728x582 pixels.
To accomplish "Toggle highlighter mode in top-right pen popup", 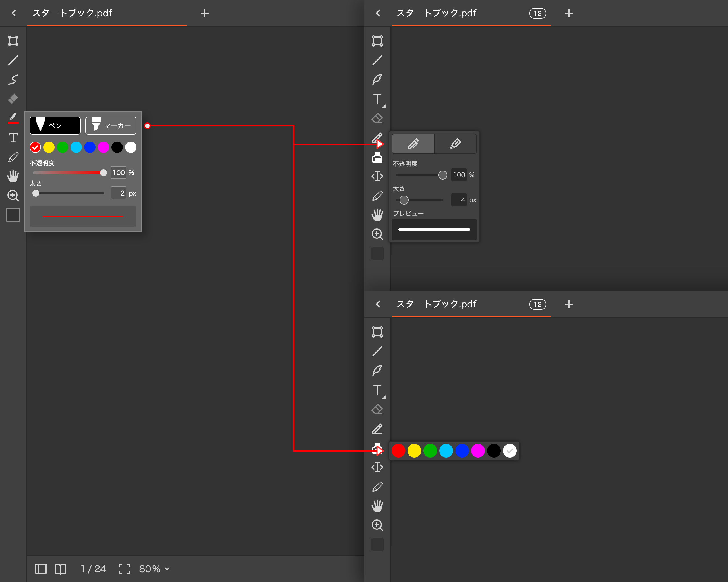I will [x=455, y=144].
